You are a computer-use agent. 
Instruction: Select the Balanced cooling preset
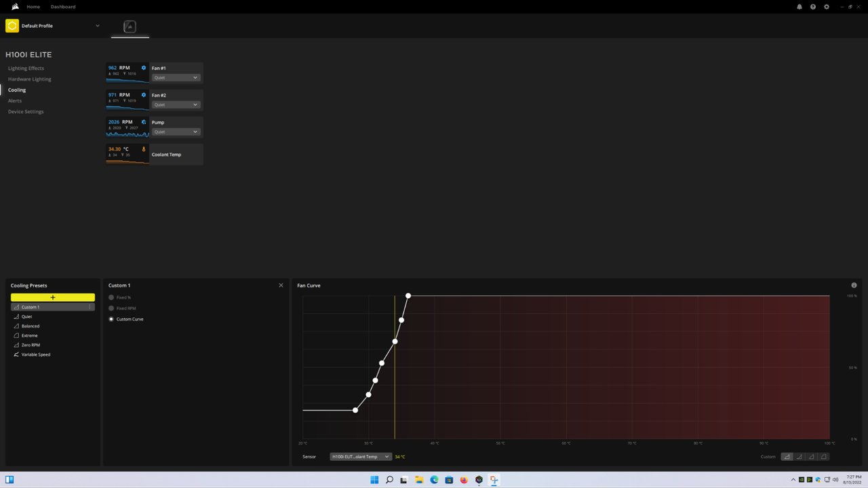(x=53, y=326)
